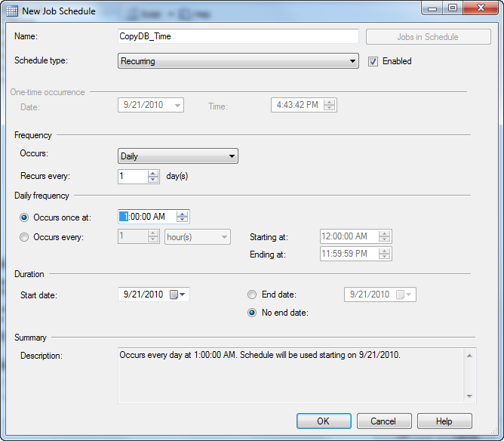Click the Summary section heading
The height and width of the screenshot is (441, 504).
point(30,338)
